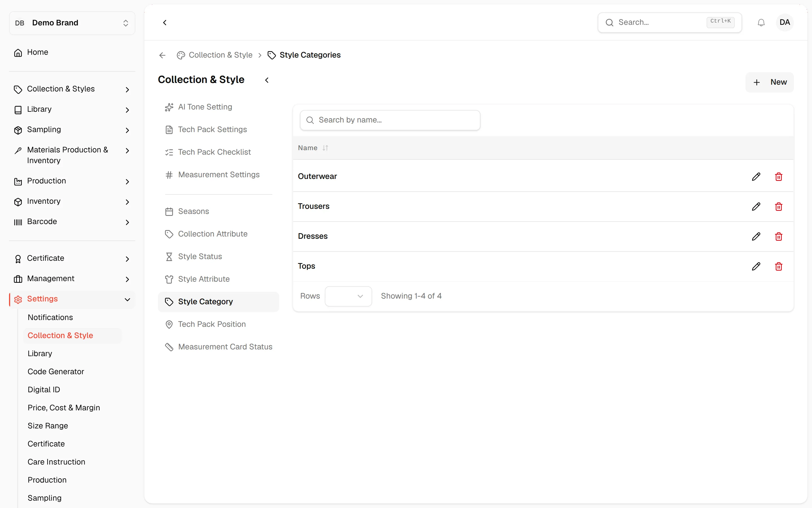Open Style Attribute settings
The height and width of the screenshot is (508, 812).
pyautogui.click(x=219, y=279)
